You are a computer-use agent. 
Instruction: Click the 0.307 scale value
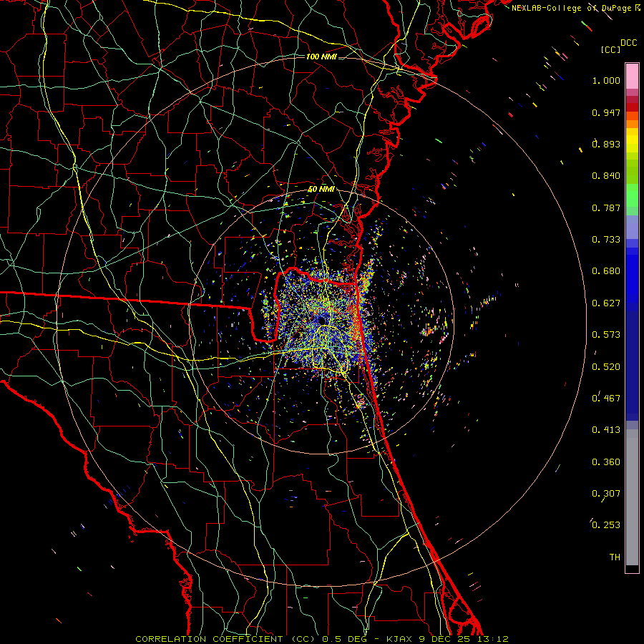pyautogui.click(x=606, y=494)
